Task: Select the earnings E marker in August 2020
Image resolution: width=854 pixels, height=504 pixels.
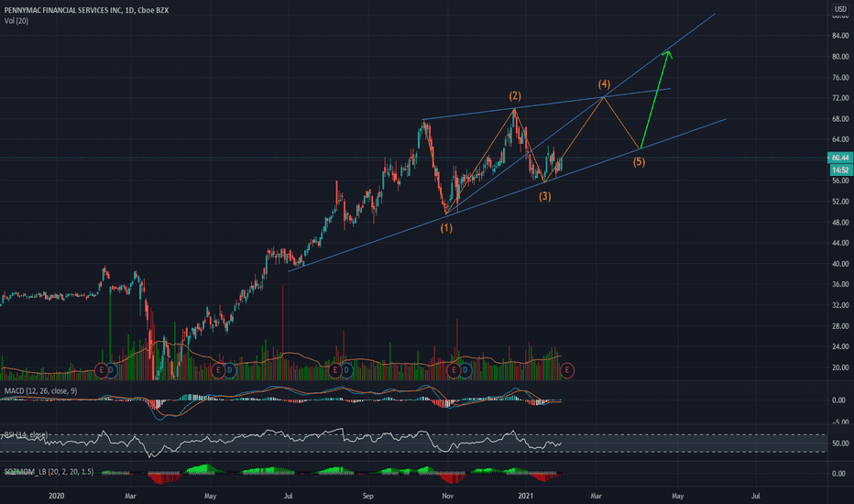Action: point(335,370)
